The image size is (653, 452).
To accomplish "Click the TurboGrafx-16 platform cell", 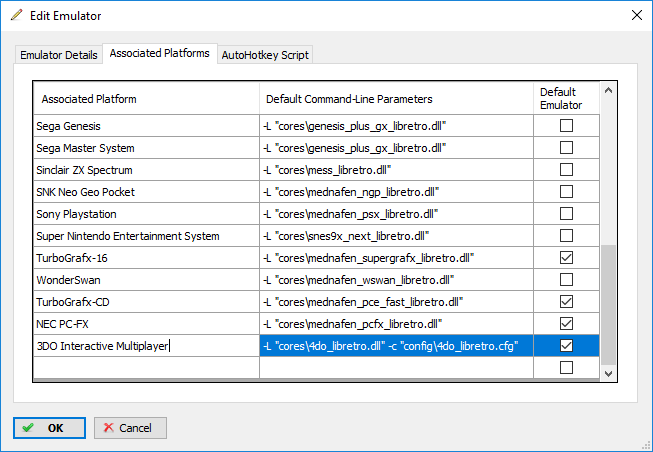I will [x=146, y=258].
